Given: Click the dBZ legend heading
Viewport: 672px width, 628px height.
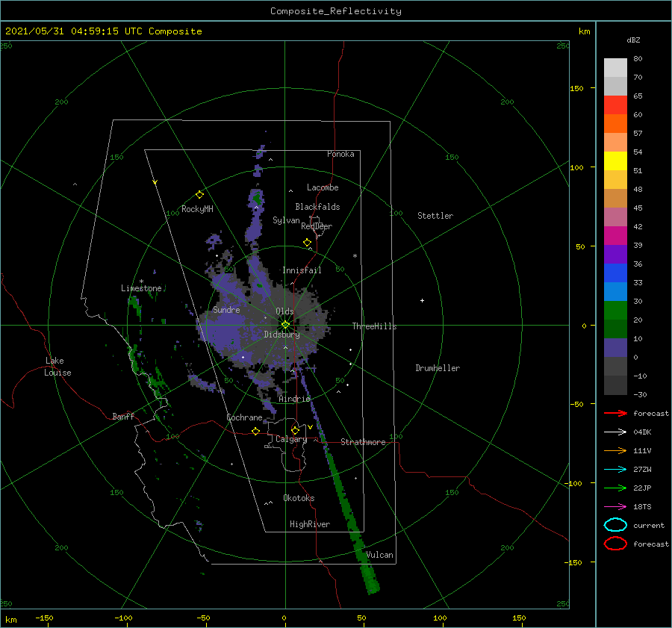Looking at the screenshot, I should click(x=633, y=40).
